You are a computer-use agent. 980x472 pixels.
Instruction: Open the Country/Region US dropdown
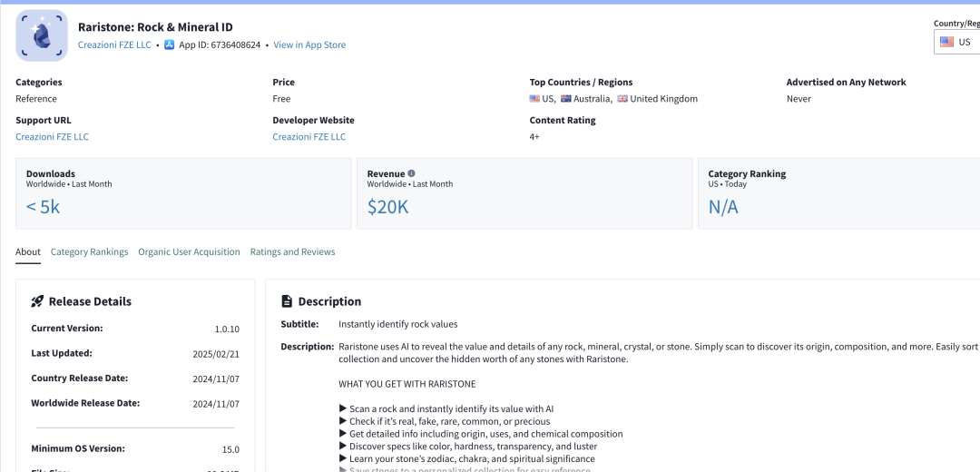(957, 42)
